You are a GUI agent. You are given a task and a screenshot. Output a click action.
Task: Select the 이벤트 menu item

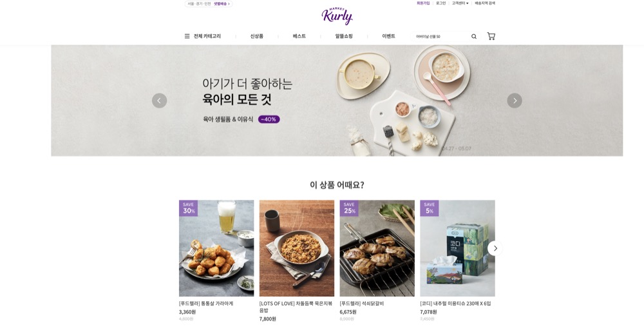pos(388,36)
